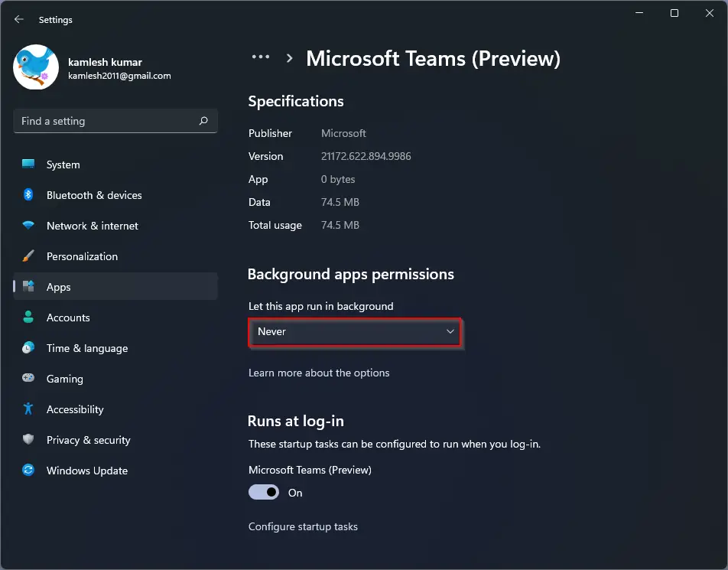Click Configure startup tasks link
The width and height of the screenshot is (728, 570).
pyautogui.click(x=303, y=527)
